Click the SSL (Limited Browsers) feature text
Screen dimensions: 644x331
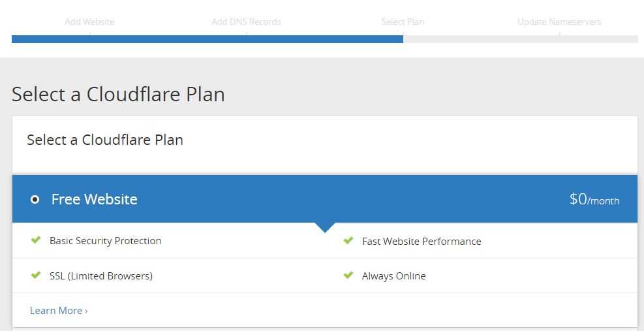coord(101,276)
